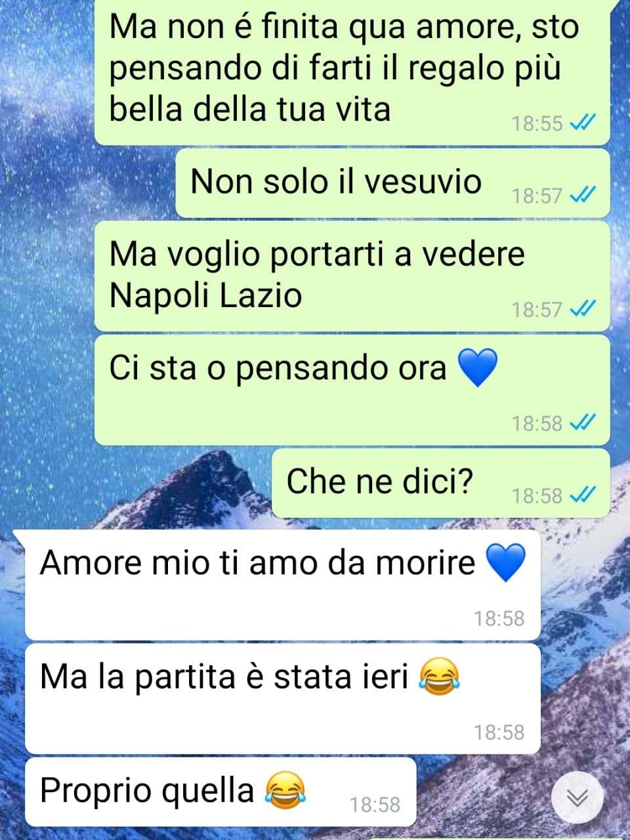Tap double blue ticks on 'Non solo il vesuvio'
The height and width of the screenshot is (840, 630).
coord(582,195)
